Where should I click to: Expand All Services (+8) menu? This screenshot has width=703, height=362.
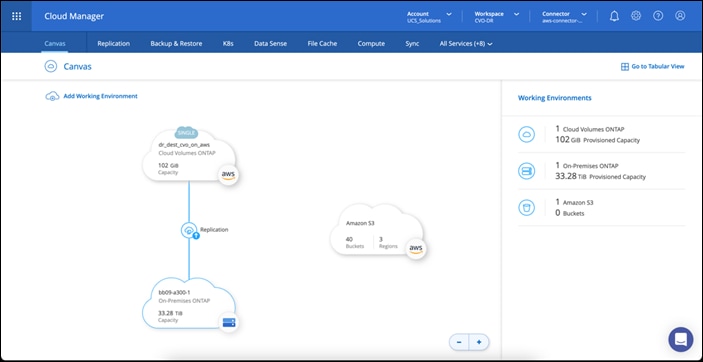[x=466, y=44]
